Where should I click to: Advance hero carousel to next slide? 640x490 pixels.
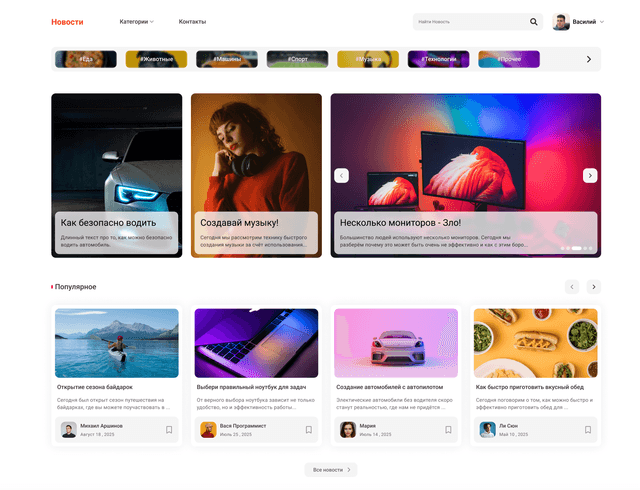tap(590, 175)
